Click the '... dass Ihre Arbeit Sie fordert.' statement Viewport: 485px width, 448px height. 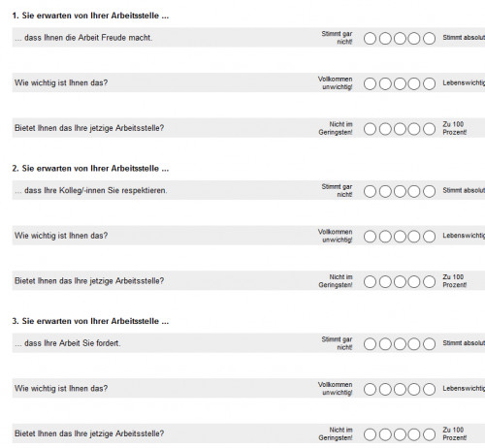point(68,343)
